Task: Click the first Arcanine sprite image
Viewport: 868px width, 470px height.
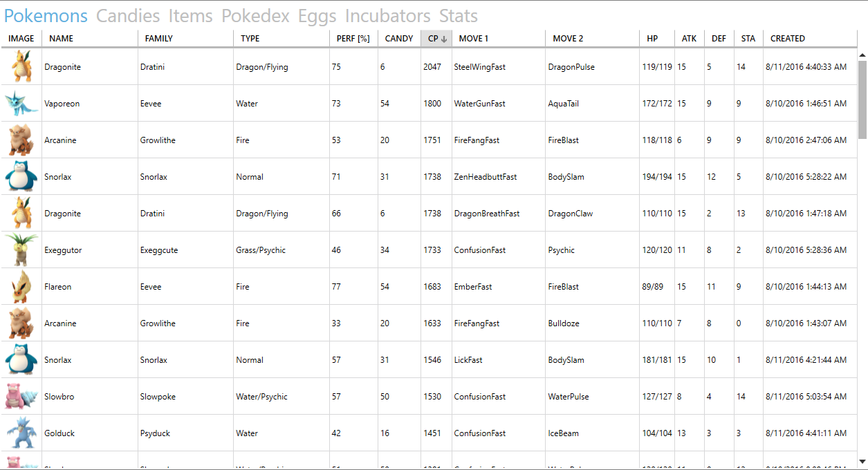Action: [x=21, y=140]
